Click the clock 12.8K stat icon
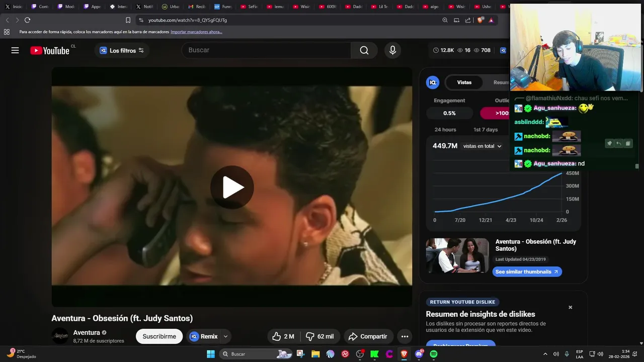Screen dimensions: 644x362 pyautogui.click(x=436, y=50)
